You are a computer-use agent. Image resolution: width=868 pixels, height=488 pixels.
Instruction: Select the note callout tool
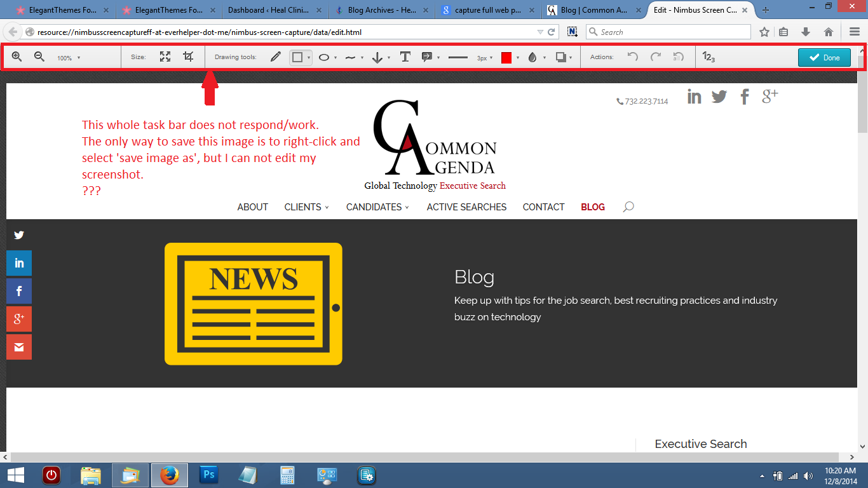point(427,57)
